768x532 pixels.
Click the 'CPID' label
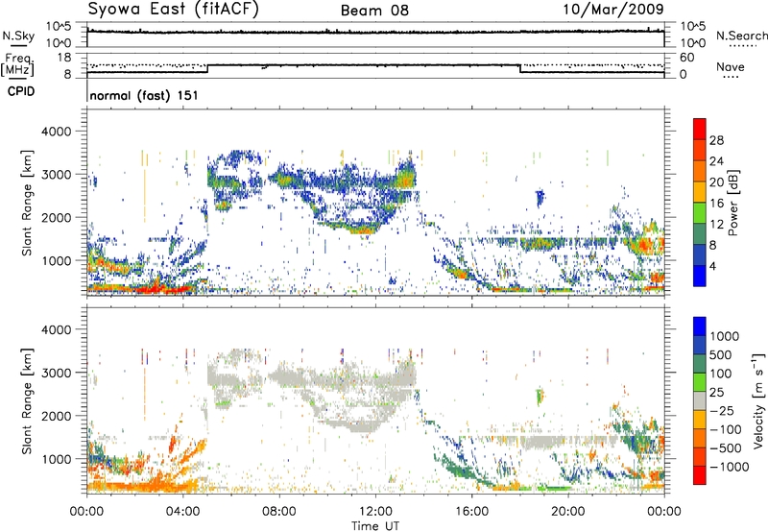(21, 91)
